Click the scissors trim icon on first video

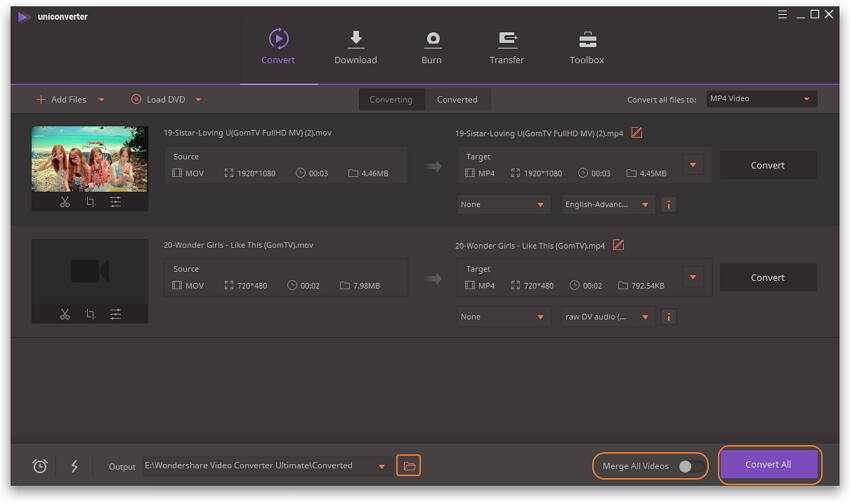[65, 202]
